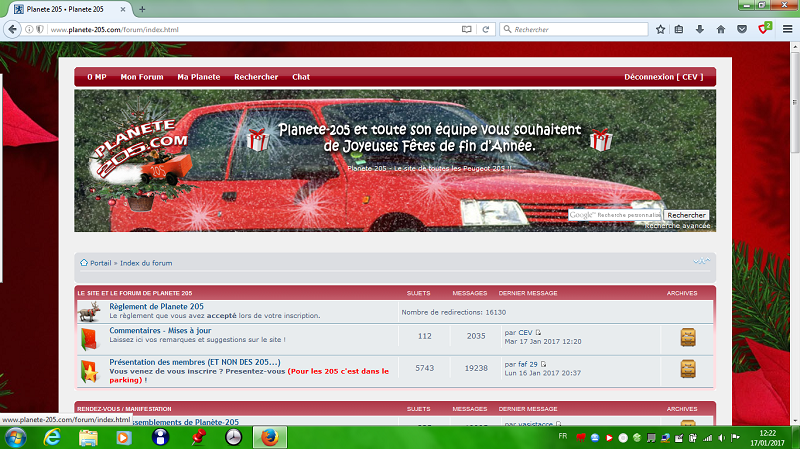Open the Mon Forum menu item

[x=142, y=77]
